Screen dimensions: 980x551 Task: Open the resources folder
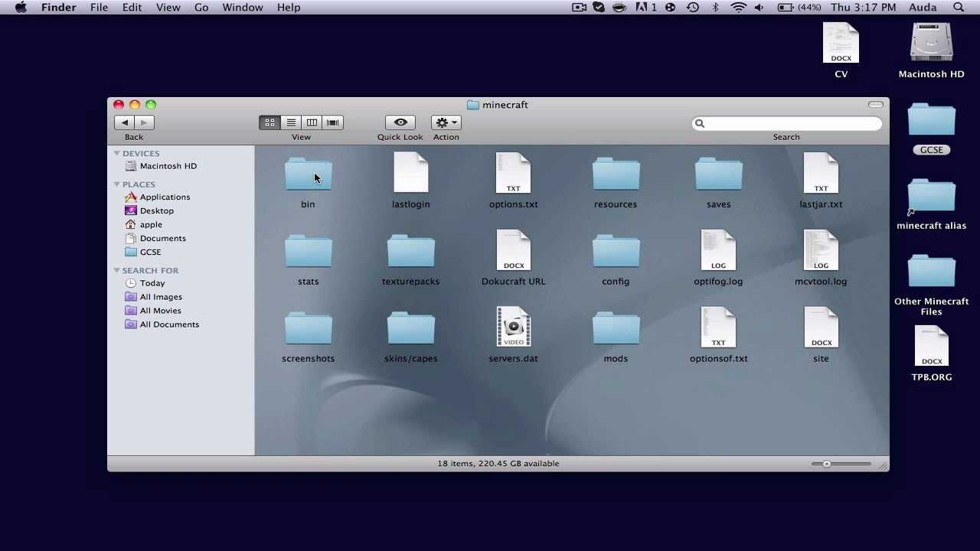click(x=616, y=175)
